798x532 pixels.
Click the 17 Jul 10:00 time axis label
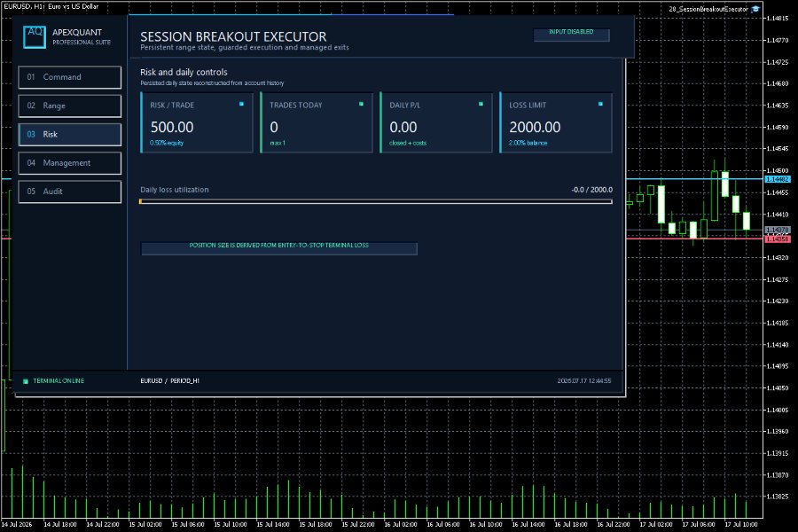(x=741, y=524)
